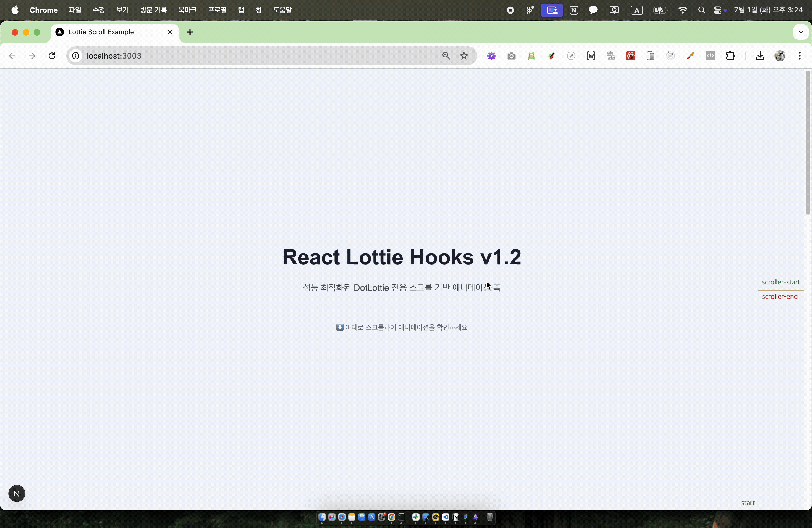Screen dimensions: 812x528
Task: Select the Lottie Scroll Example tab
Action: click(x=101, y=32)
